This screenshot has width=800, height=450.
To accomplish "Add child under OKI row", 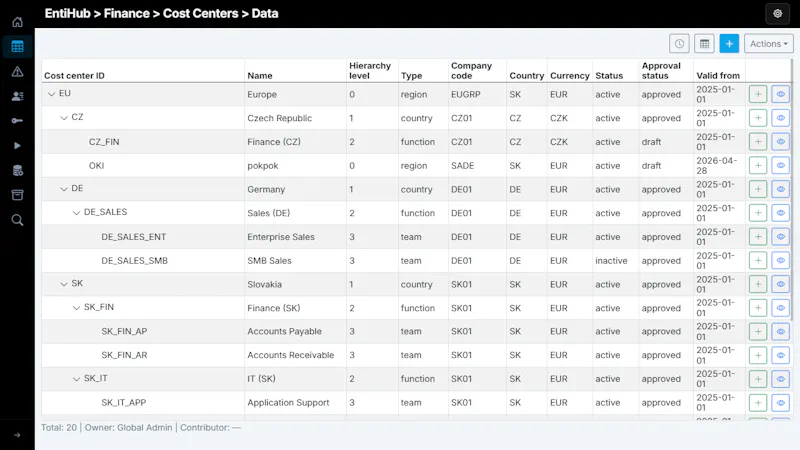I will pos(758,165).
